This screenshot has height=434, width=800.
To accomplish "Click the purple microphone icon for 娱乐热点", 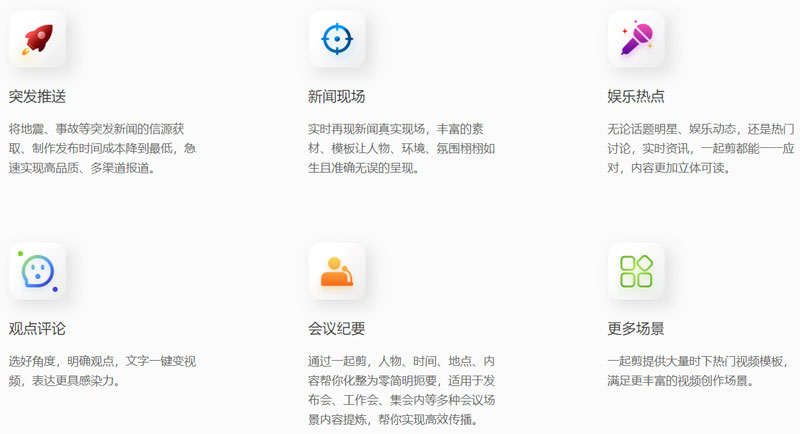I will pos(636,40).
